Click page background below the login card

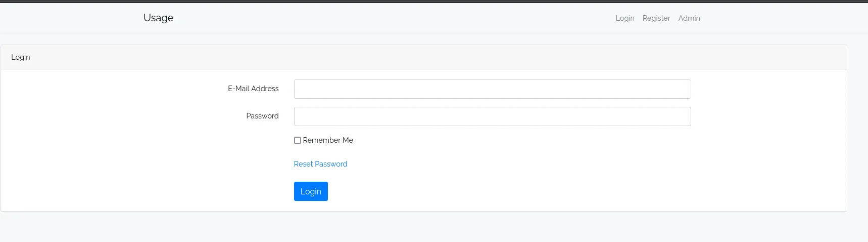tap(433, 227)
